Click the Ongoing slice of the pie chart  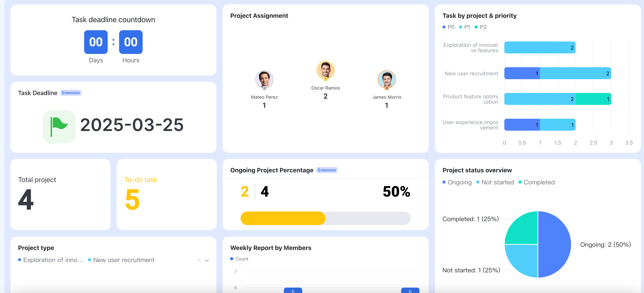555,244
